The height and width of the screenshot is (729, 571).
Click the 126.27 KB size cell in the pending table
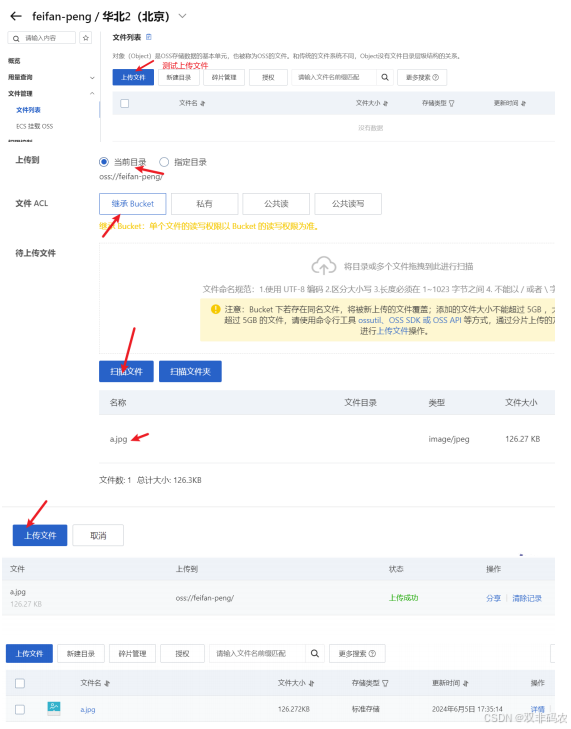click(x=523, y=439)
